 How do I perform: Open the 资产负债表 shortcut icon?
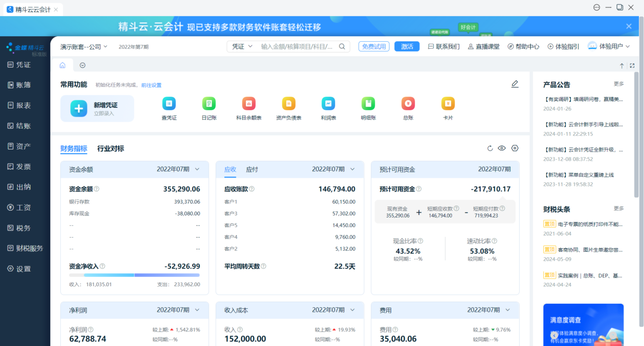tap(289, 104)
